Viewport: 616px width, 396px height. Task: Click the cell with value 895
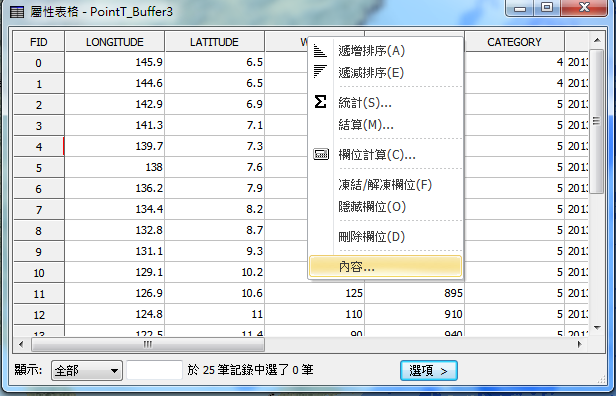414,293
